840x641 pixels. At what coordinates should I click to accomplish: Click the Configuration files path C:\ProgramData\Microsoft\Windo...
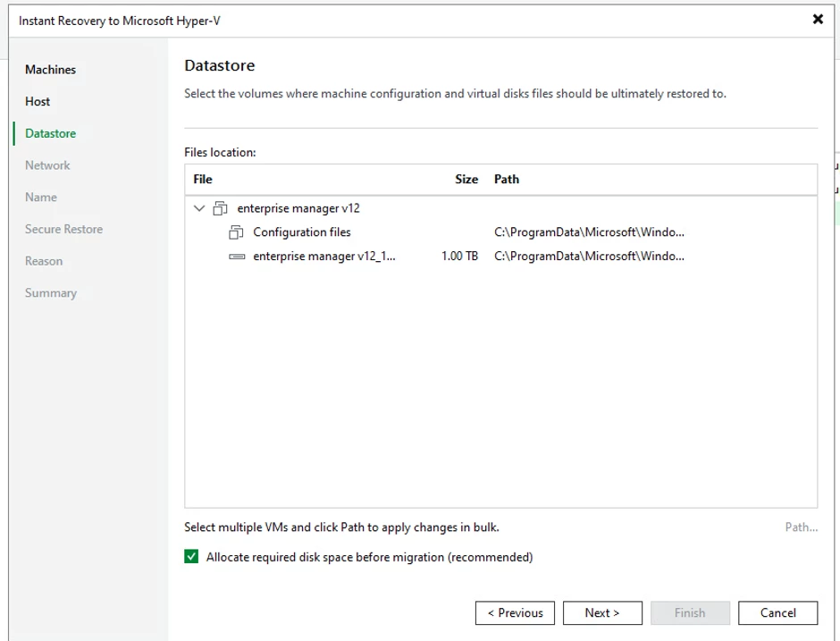pyautogui.click(x=589, y=232)
